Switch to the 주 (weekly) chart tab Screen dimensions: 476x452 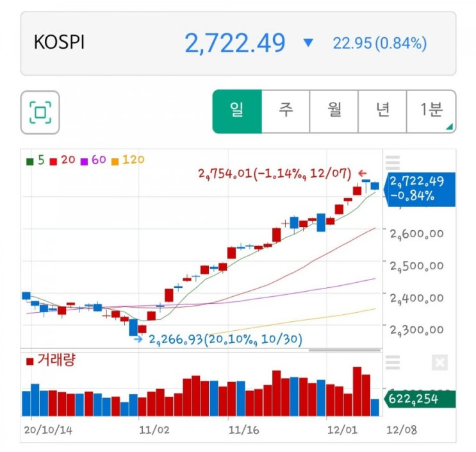click(286, 112)
